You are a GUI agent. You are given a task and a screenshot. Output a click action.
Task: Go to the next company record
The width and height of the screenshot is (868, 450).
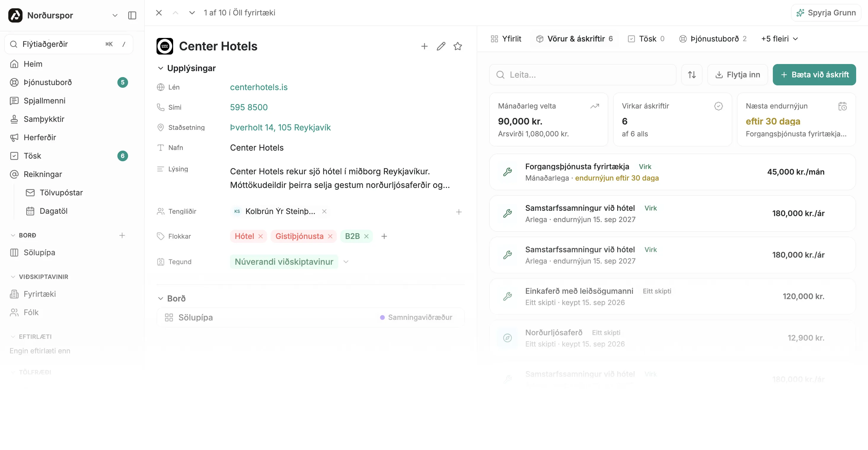(192, 13)
